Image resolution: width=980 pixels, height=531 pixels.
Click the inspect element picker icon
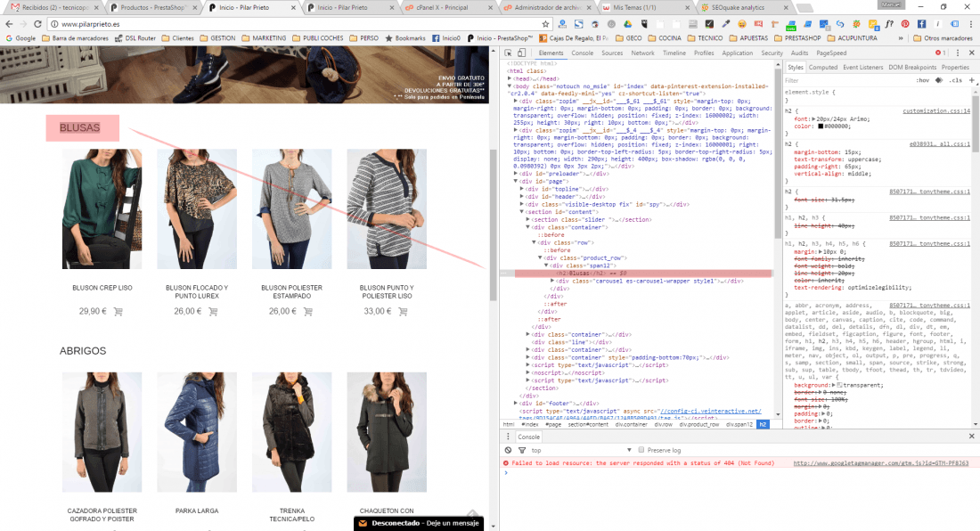pyautogui.click(x=508, y=53)
